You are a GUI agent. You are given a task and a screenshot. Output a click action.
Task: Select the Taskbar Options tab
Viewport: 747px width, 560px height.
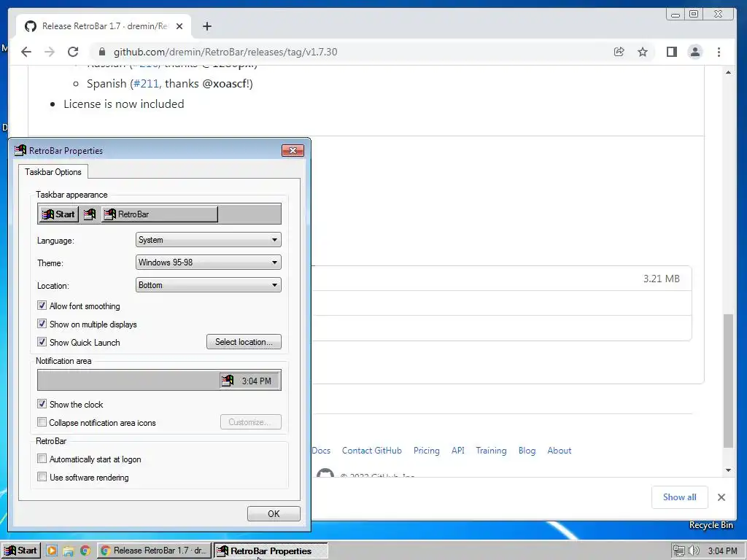(53, 172)
